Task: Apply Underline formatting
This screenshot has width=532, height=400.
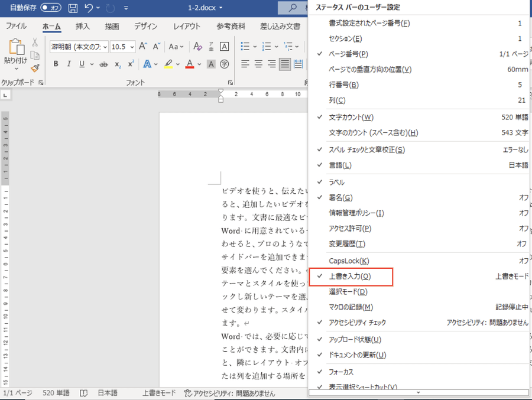Action: (x=82, y=64)
